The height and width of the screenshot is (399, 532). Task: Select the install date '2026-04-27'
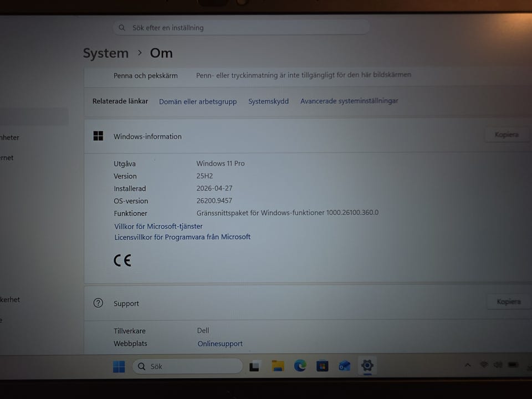point(214,188)
